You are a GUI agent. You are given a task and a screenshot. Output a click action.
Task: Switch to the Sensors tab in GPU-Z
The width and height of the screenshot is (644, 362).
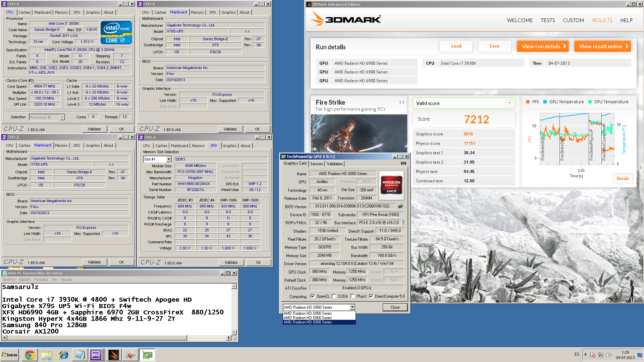tap(317, 164)
